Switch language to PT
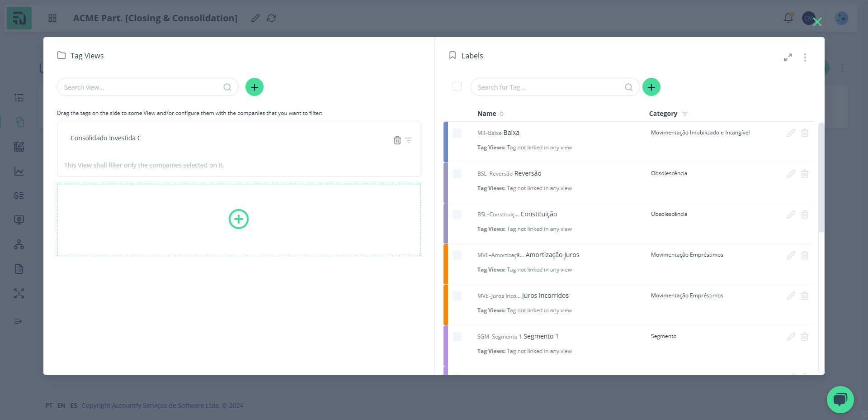Screen dimensions: 868x420 (x=49, y=406)
